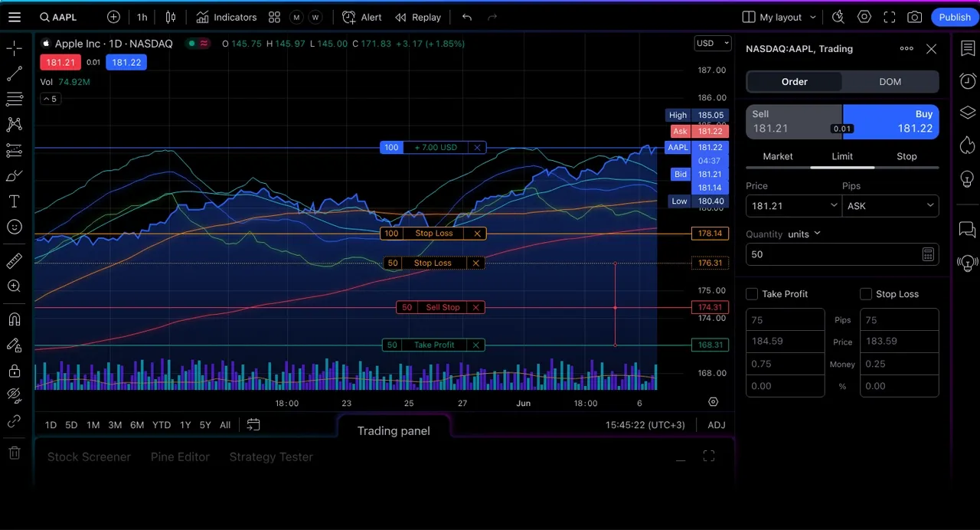Select the trend line drawing tool
The height and width of the screenshot is (530, 980).
pyautogui.click(x=14, y=74)
